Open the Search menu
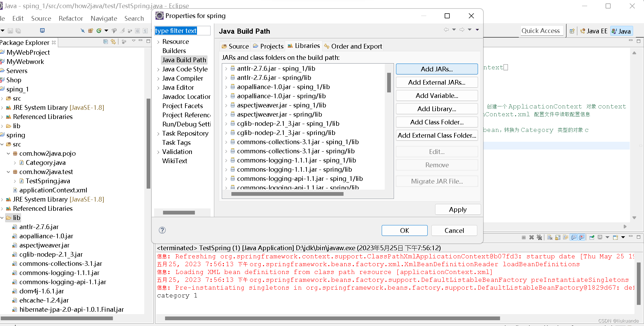Viewport: 644px width, 326px height. click(x=134, y=18)
